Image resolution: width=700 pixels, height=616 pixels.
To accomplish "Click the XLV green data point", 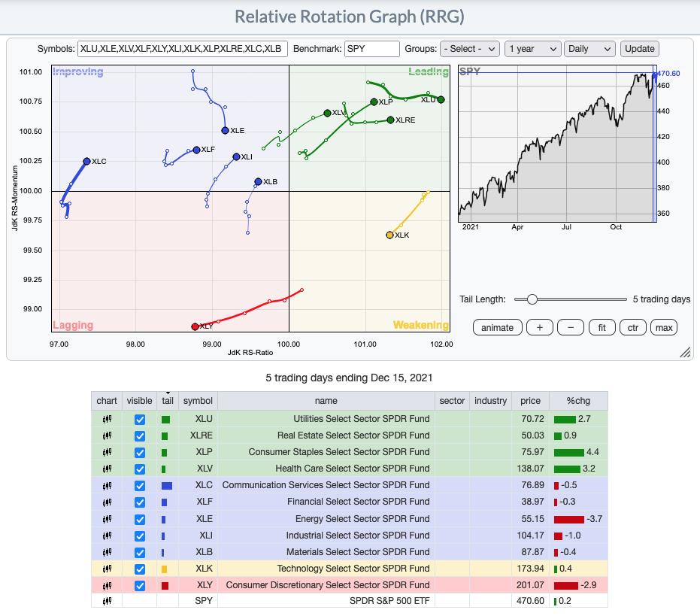I will pyautogui.click(x=327, y=113).
